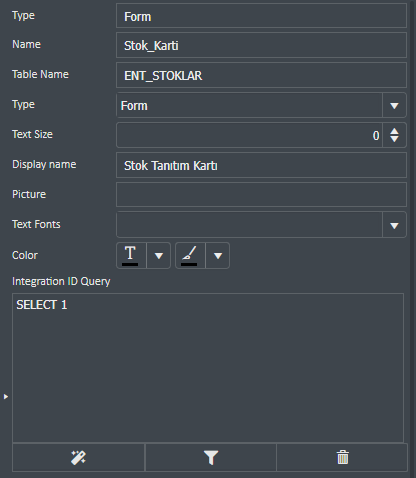The height and width of the screenshot is (478, 416).
Task: Click the funnel filter icon
Action: (x=211, y=457)
